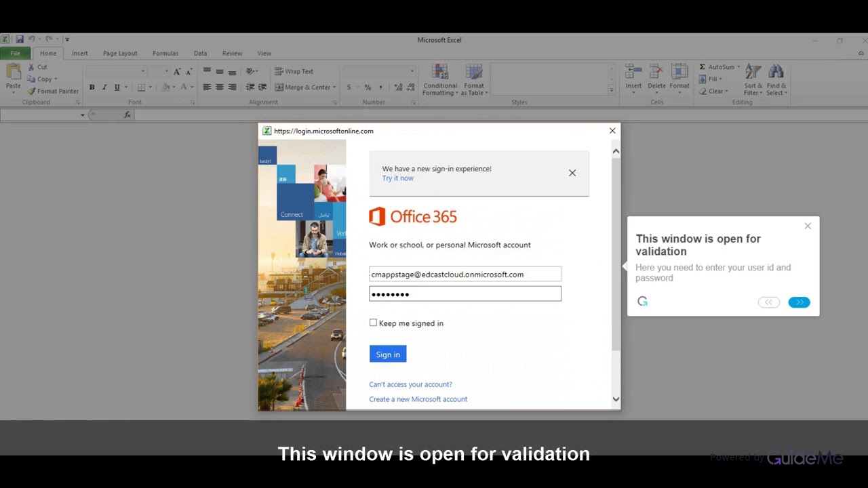Toggle Italic formatting in Excel ribbon
This screenshot has height=488, width=868.
(104, 87)
